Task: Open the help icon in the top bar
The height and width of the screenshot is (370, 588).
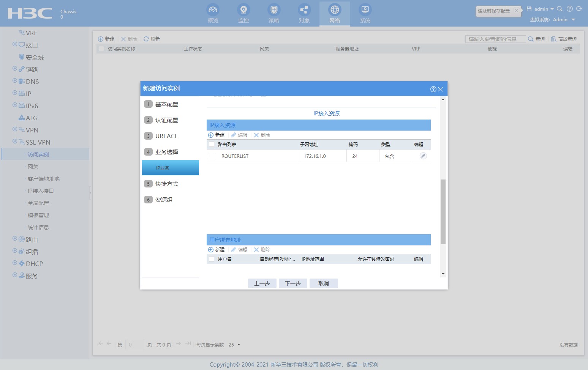Action: coord(569,9)
